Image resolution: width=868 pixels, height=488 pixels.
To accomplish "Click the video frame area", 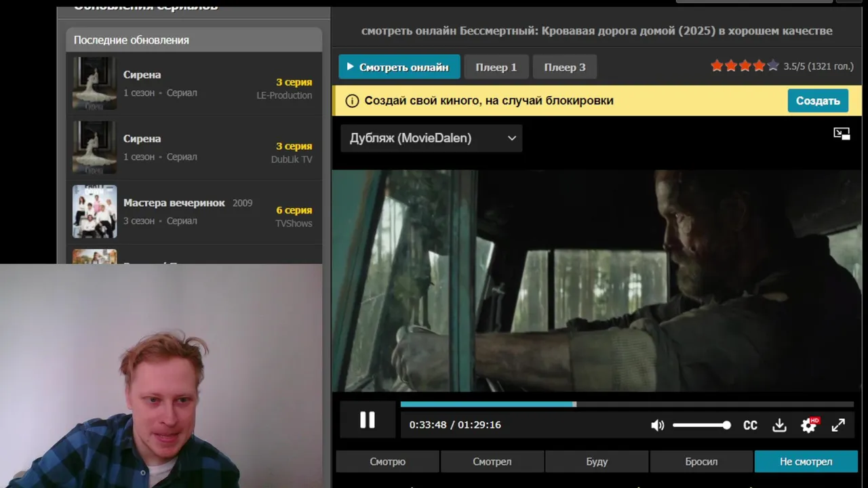I will point(597,281).
